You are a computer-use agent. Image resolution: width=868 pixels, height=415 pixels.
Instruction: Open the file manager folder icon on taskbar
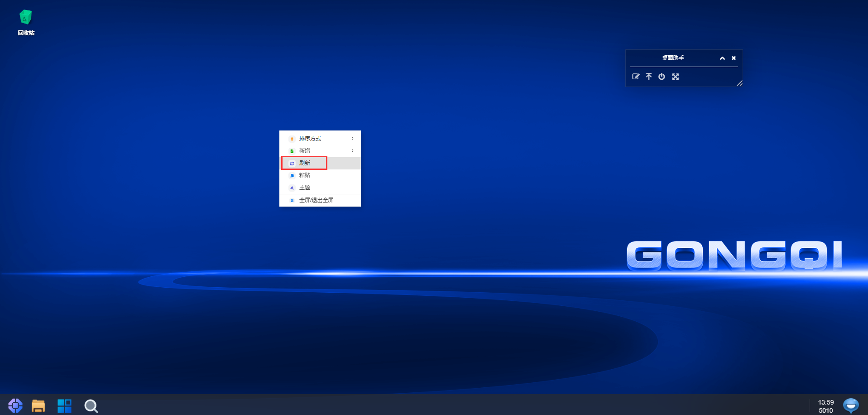pyautogui.click(x=38, y=406)
